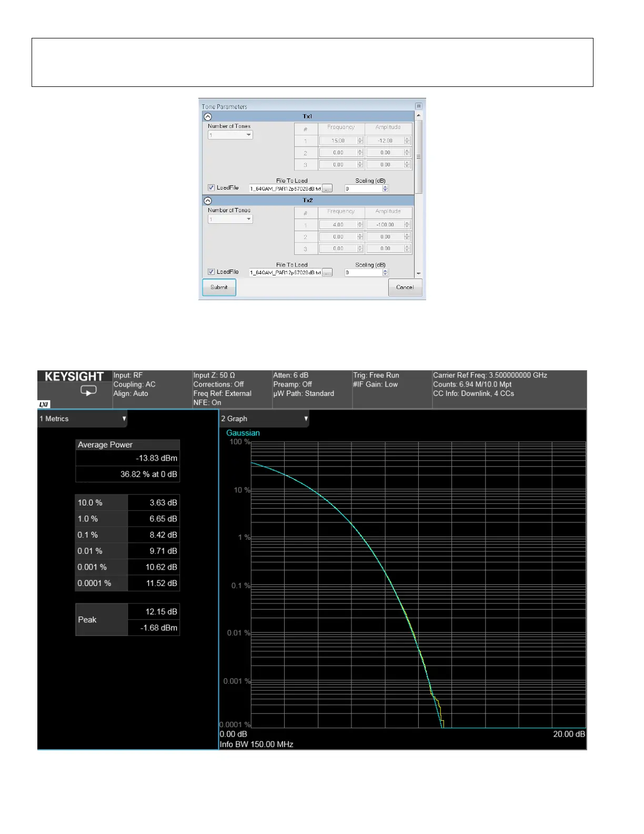Viewport: 644px width, 834px height.
Task: Collapse the Tx1 section chevron
Action: click(208, 117)
